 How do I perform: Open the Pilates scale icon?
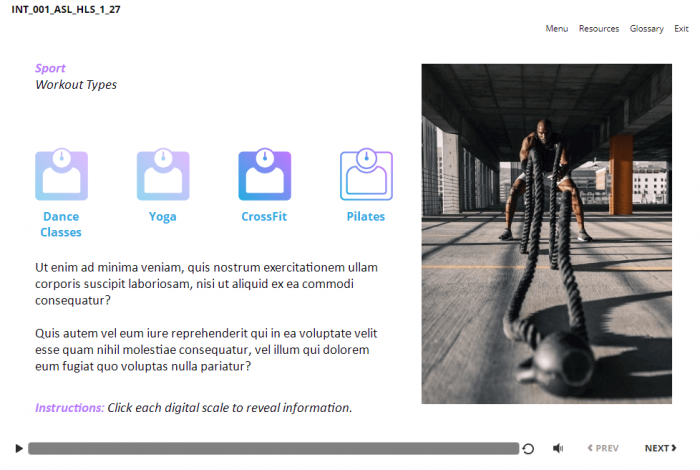tap(366, 176)
